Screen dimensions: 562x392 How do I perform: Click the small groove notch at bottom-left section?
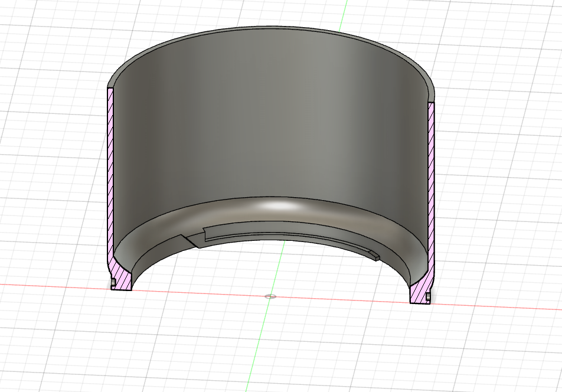112,285
